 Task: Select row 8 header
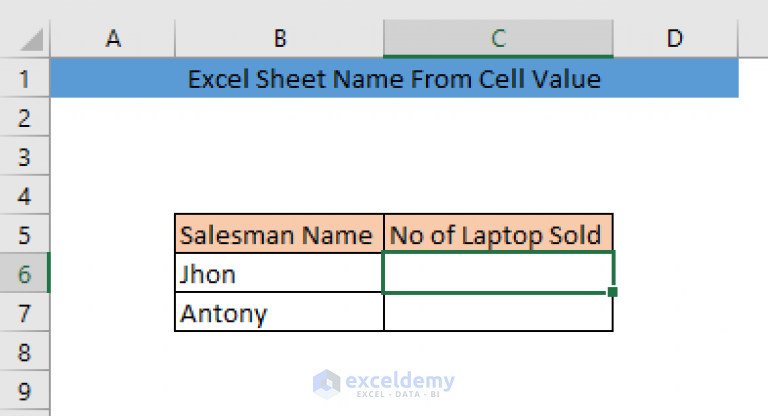(24, 352)
